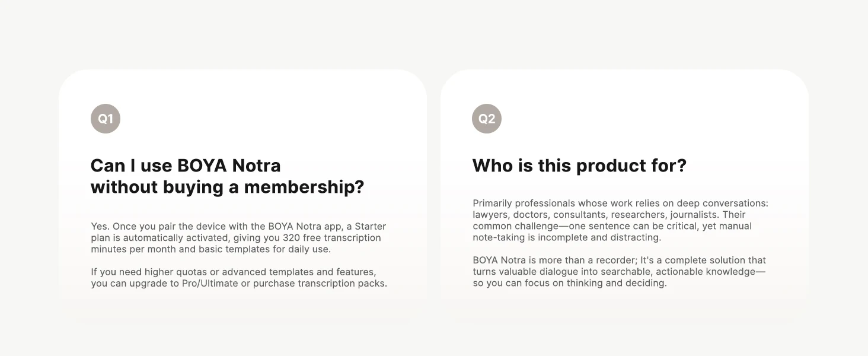Screen dimensions: 868x356
Task: Click the paragraph beginning "If you need higher quotas"
Action: (239, 278)
